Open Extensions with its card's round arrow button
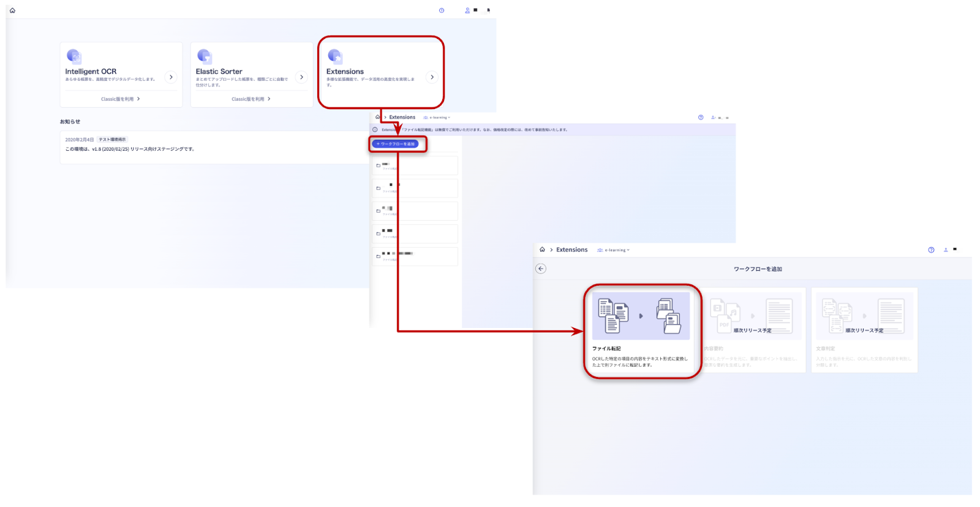 coord(432,77)
